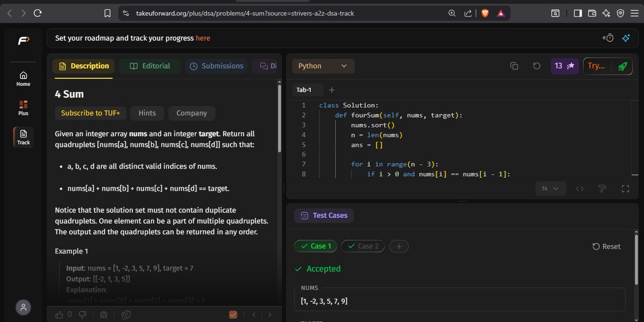Click the browser forward arrow
Viewport: 644px width, 322px height.
point(23,13)
